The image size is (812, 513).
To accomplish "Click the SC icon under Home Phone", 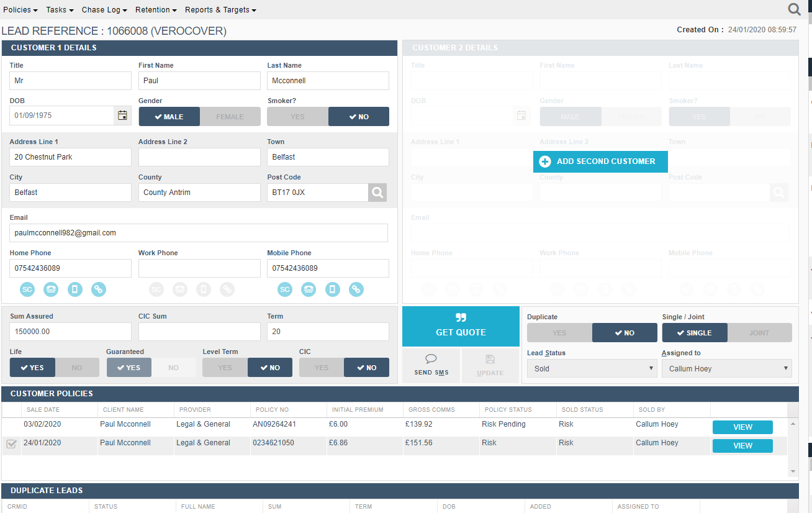I will 27,289.
